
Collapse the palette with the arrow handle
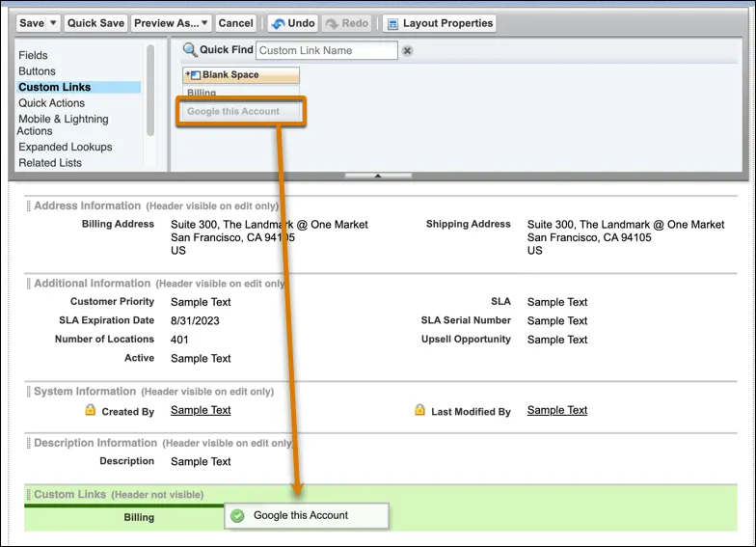378,176
